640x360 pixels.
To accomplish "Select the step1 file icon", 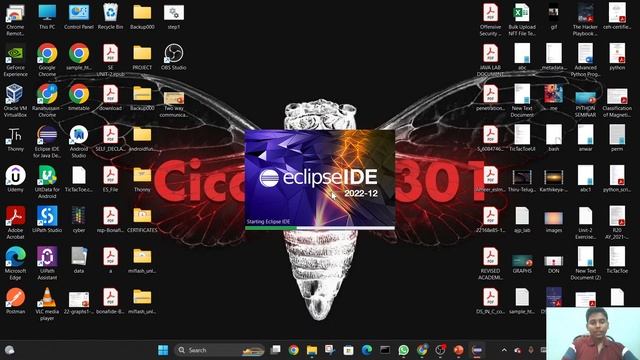I will 173,17.
